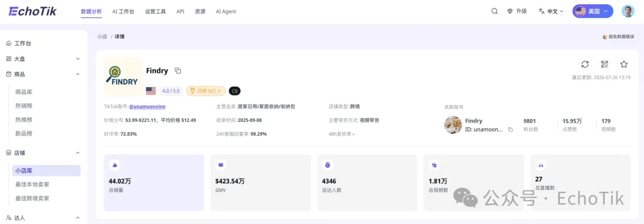Viewport: 644px width, 224px height.
Task: Select the 总达人数 4346 card
Action: coord(367,182)
